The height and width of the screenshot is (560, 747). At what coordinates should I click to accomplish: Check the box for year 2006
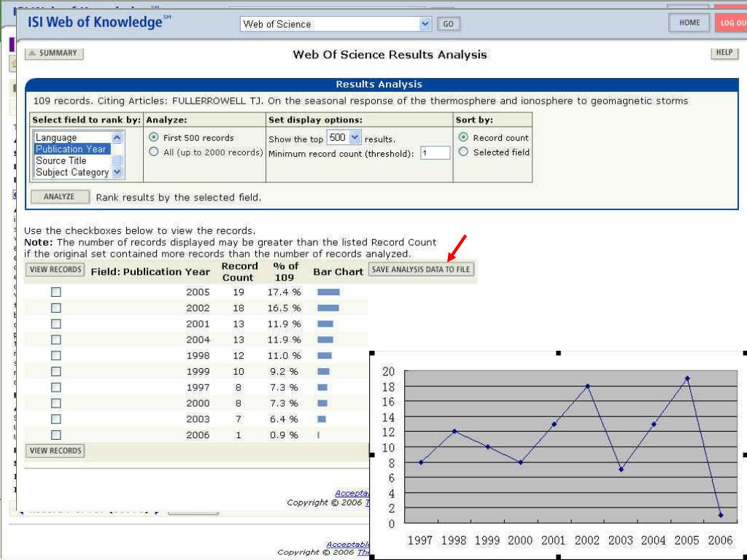click(55, 435)
